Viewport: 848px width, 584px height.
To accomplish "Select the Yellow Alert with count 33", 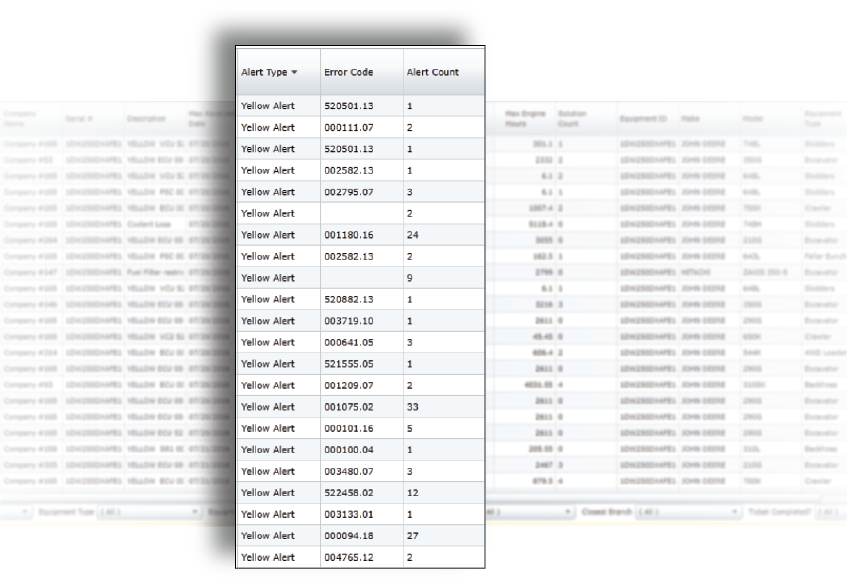I will tap(266, 406).
